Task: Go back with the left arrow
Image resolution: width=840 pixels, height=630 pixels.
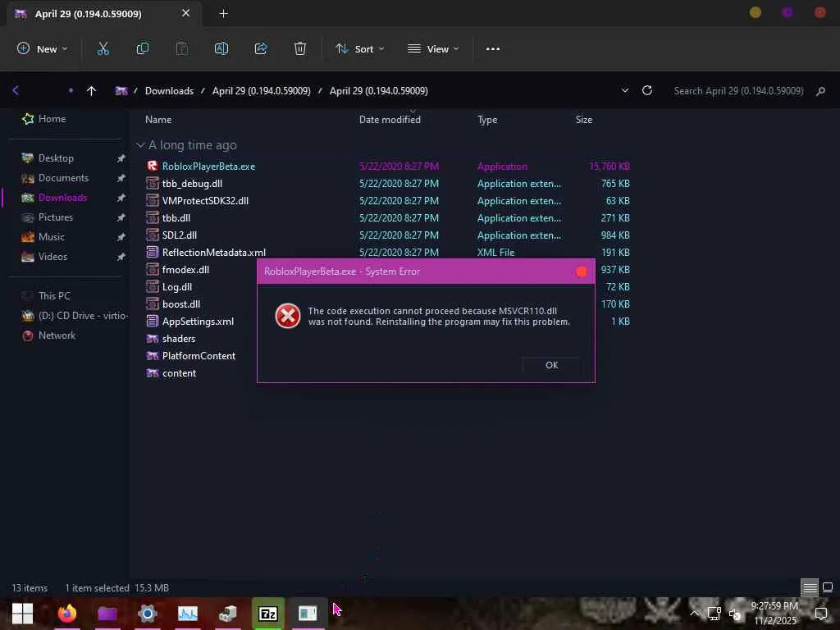Action: (16, 90)
